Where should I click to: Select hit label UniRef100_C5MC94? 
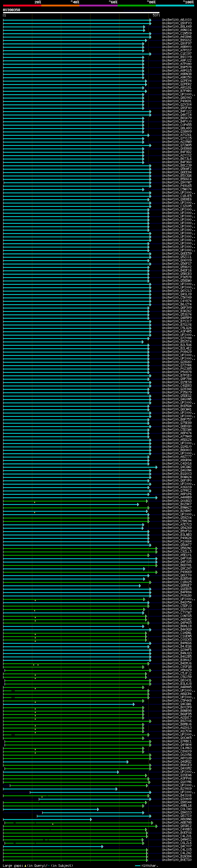tap(177, 521)
